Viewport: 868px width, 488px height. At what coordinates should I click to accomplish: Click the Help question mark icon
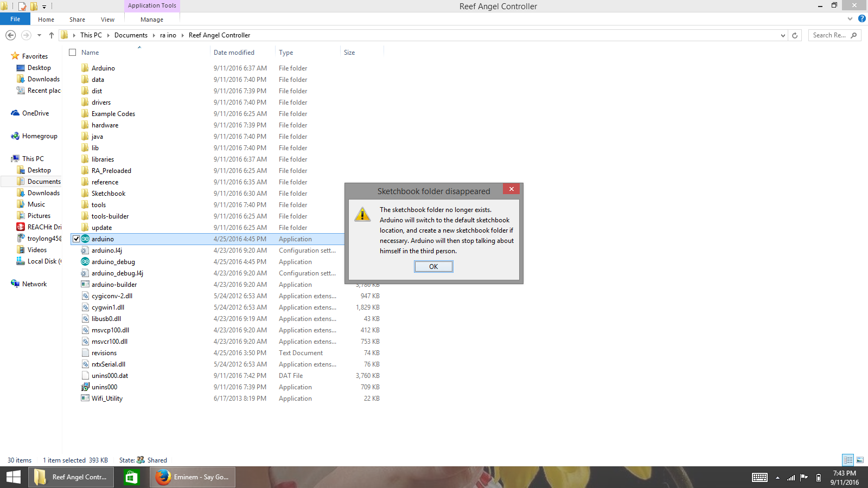862,18
